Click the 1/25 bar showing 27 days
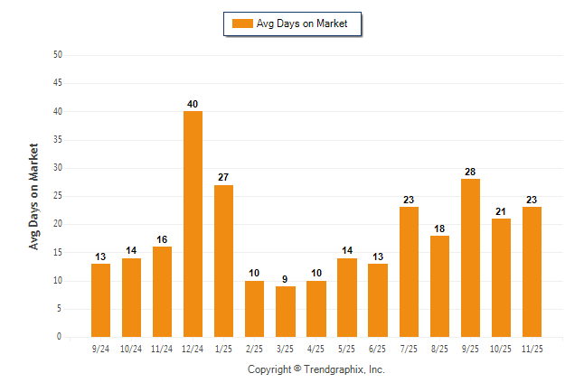The width and height of the screenshot is (584, 392). coord(223,261)
